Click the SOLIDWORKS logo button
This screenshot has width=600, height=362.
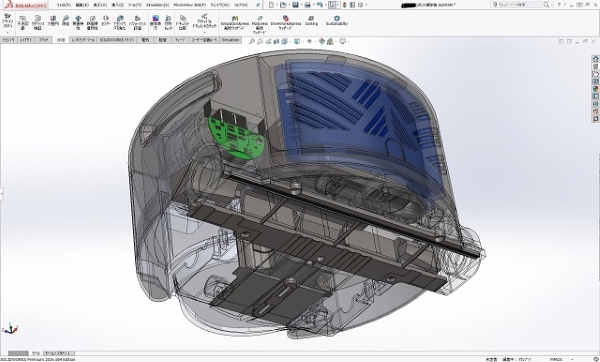26,5
